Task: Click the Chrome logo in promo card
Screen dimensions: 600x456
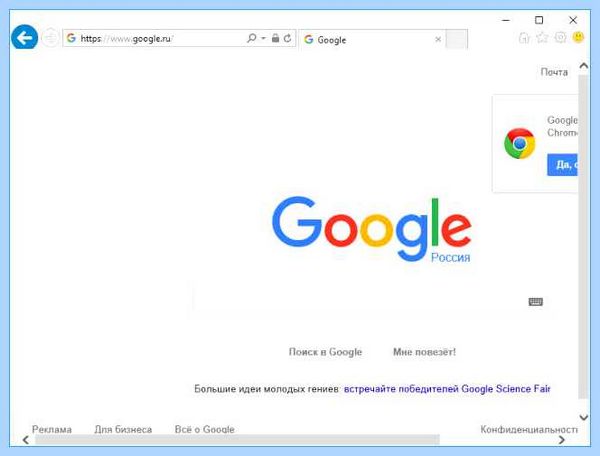Action: (x=520, y=143)
